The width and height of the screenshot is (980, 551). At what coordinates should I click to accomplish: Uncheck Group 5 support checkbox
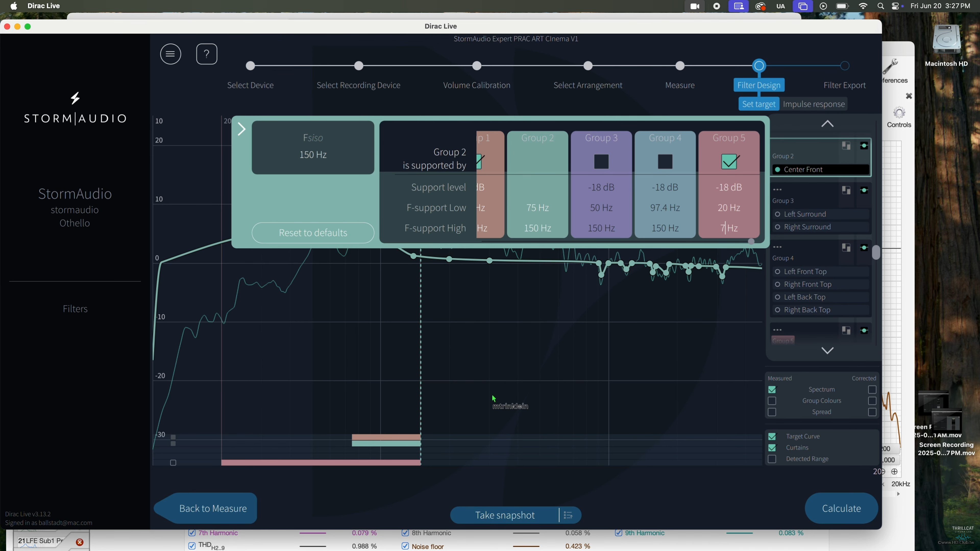(x=729, y=162)
